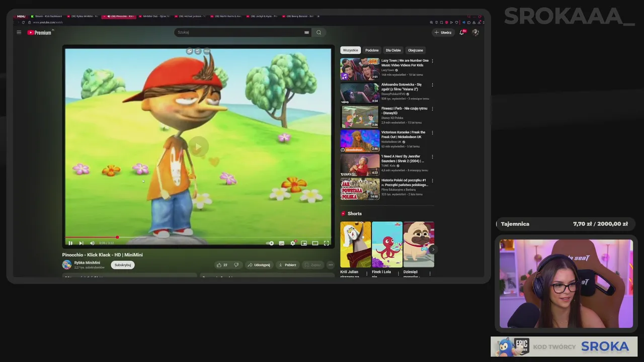This screenshot has width=644, height=362.
Task: Open Lazy Town We are Number One thumbnail
Action: click(x=360, y=69)
